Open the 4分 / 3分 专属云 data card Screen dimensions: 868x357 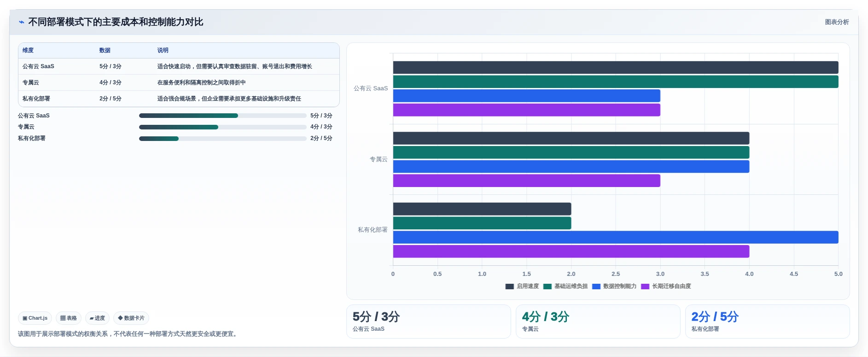[598, 322]
